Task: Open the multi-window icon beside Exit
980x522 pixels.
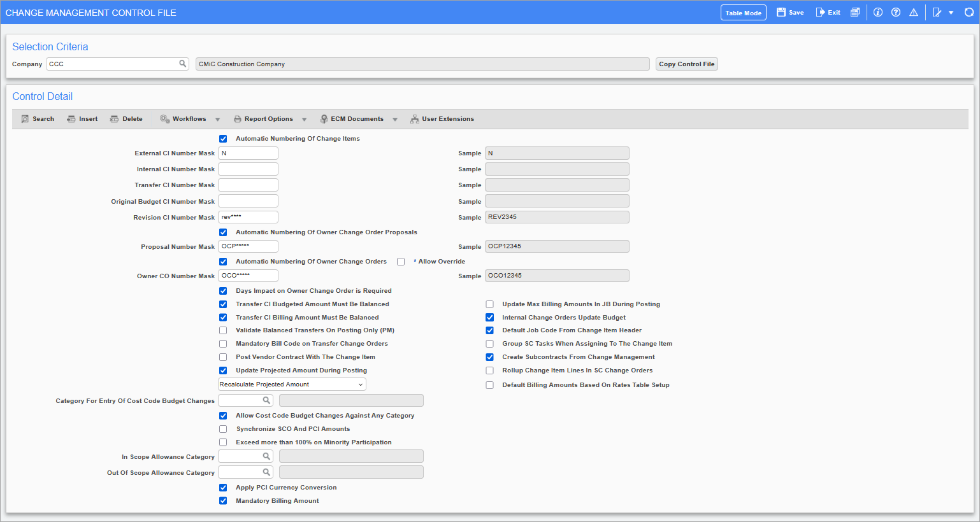Action: click(855, 12)
